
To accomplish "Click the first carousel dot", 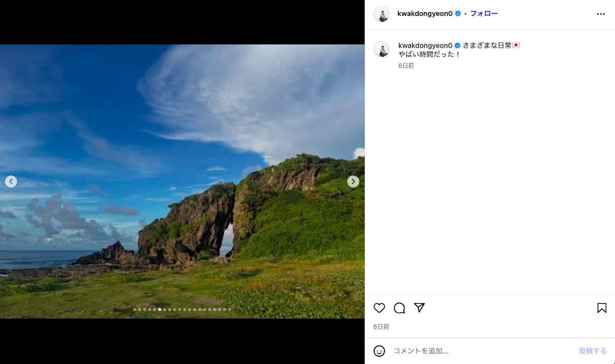I will click(135, 309).
